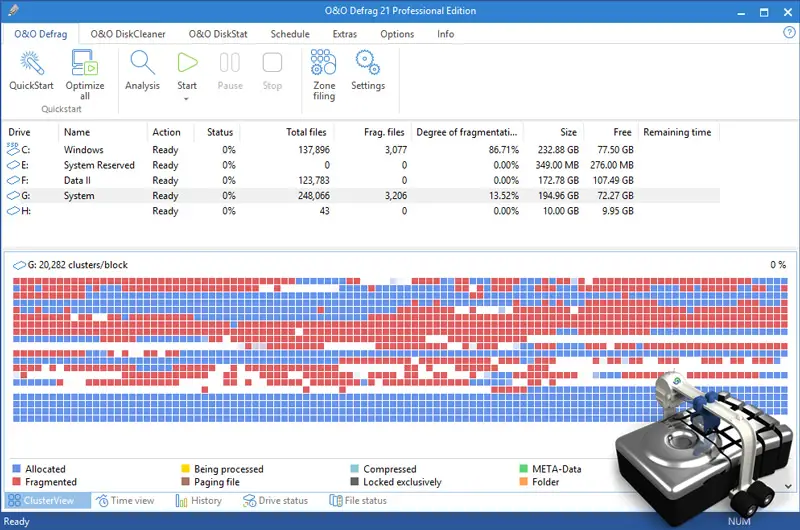This screenshot has height=530, width=800.
Task: Open the O&O DiskCleaner tab
Action: (x=128, y=34)
